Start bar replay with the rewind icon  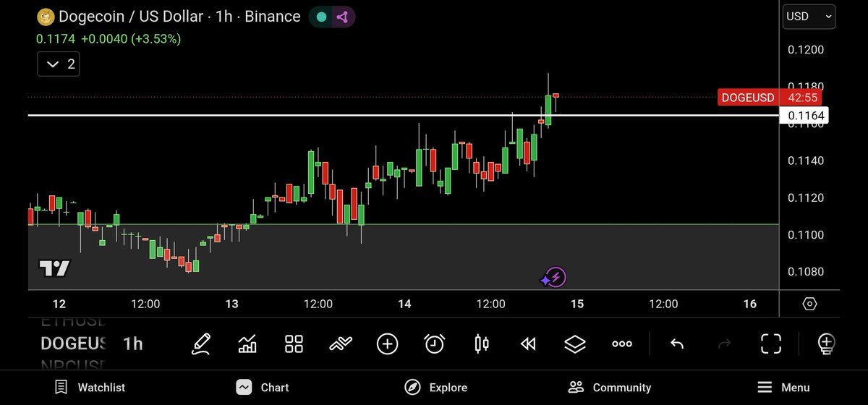pos(528,344)
